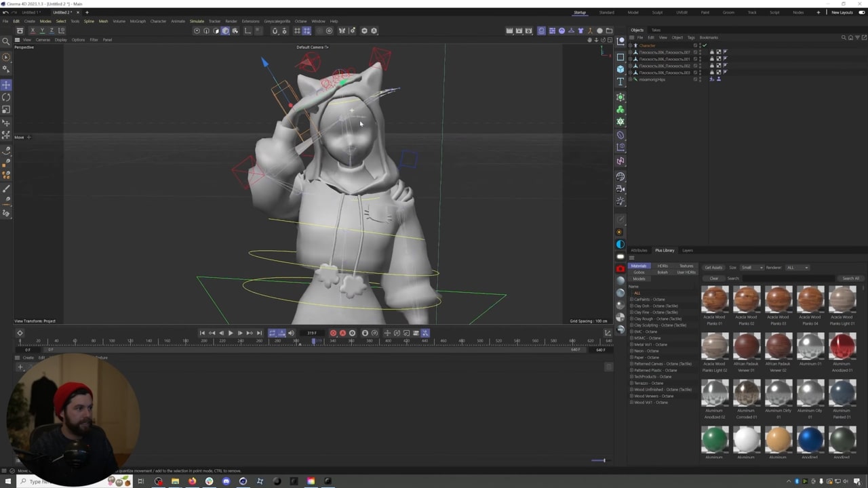Open viewport Cameras menu
This screenshot has width=868, height=488.
[x=43, y=39]
